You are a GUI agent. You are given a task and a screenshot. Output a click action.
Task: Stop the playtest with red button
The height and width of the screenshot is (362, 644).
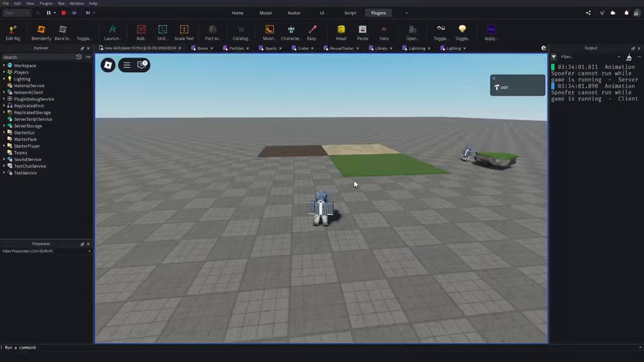[x=63, y=13]
